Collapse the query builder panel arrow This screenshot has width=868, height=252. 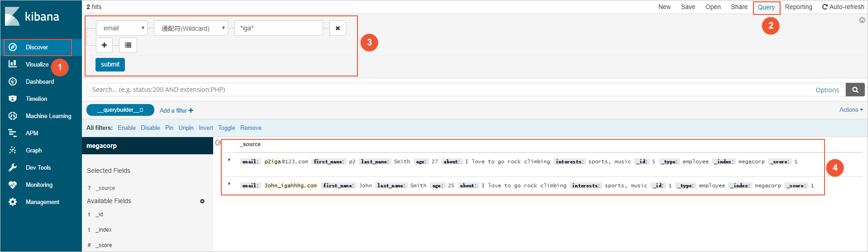coord(862,20)
